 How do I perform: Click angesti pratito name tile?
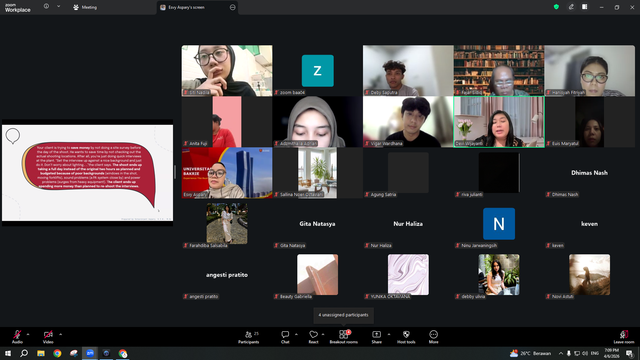point(227,275)
